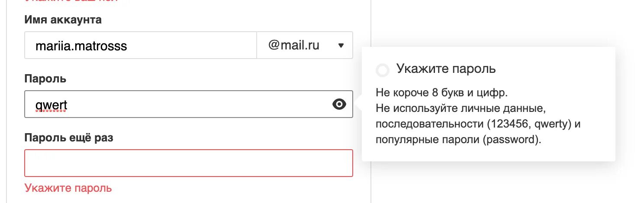Click the hint line популярные пароли (password)
This screenshot has width=644, height=203.
[x=459, y=140]
